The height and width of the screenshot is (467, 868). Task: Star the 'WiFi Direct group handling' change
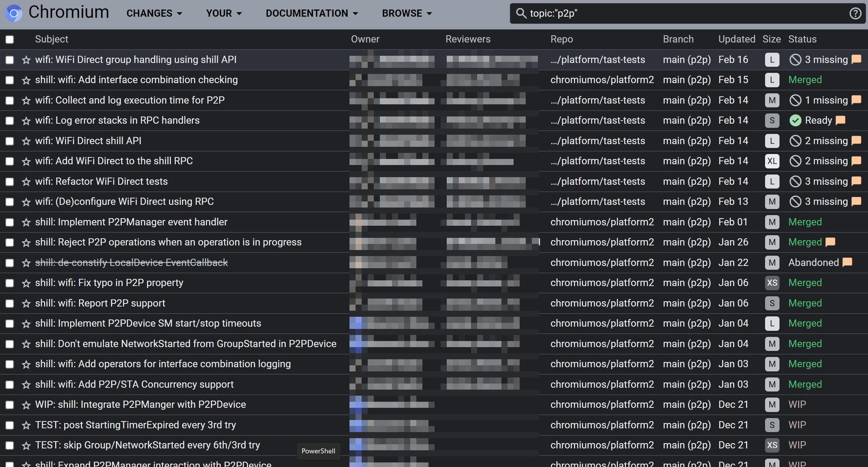[x=26, y=60]
